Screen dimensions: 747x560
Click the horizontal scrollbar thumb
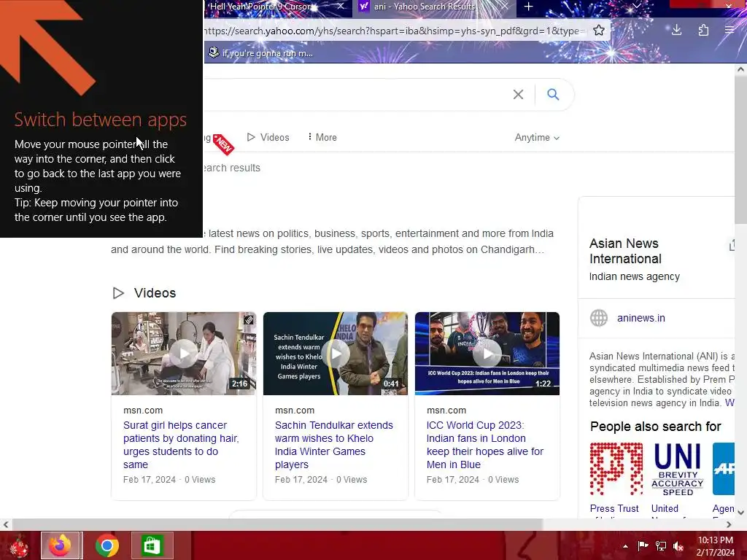(276, 524)
